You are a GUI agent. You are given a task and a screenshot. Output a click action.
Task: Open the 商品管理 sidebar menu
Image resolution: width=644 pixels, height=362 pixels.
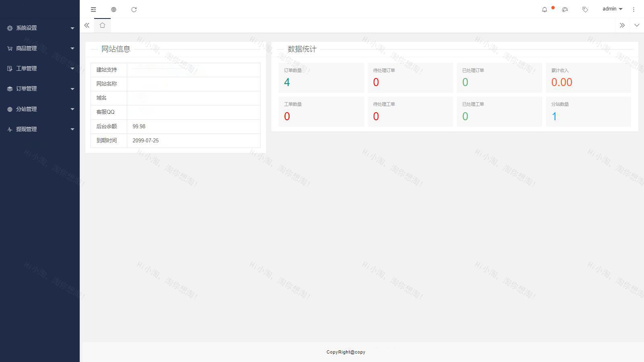click(x=40, y=48)
